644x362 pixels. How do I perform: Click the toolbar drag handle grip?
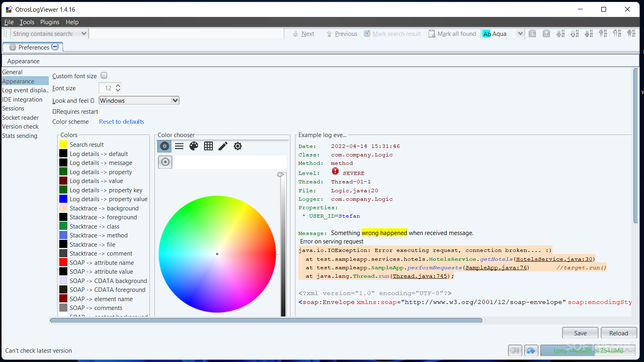(x=6, y=34)
